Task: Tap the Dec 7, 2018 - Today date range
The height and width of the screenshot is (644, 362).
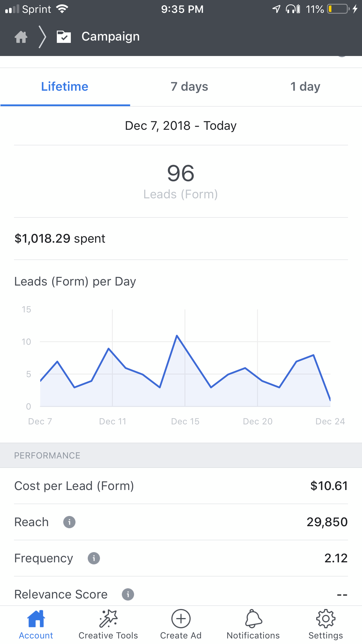Action: (181, 126)
